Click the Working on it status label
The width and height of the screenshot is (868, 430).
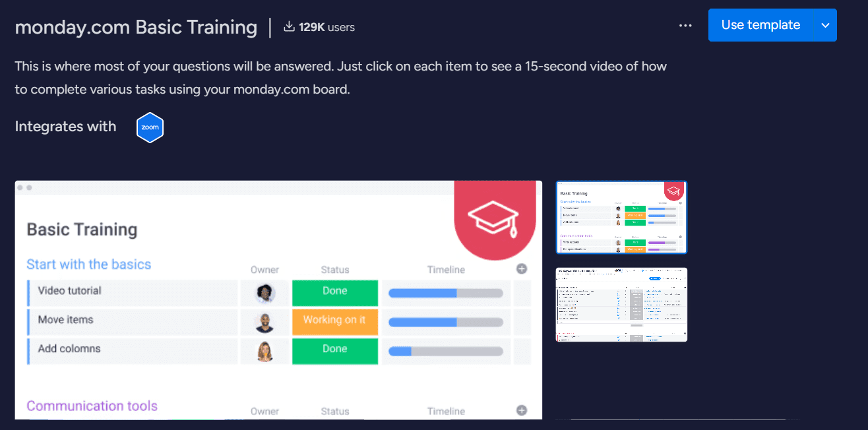pos(334,322)
